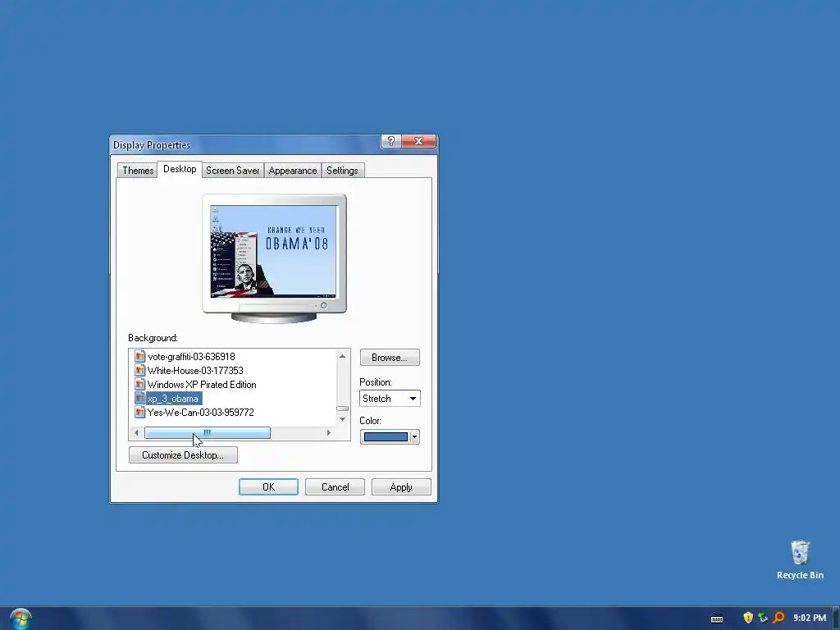This screenshot has width=840, height=630.
Task: Click the xp_3_obama file icon
Action: point(139,398)
